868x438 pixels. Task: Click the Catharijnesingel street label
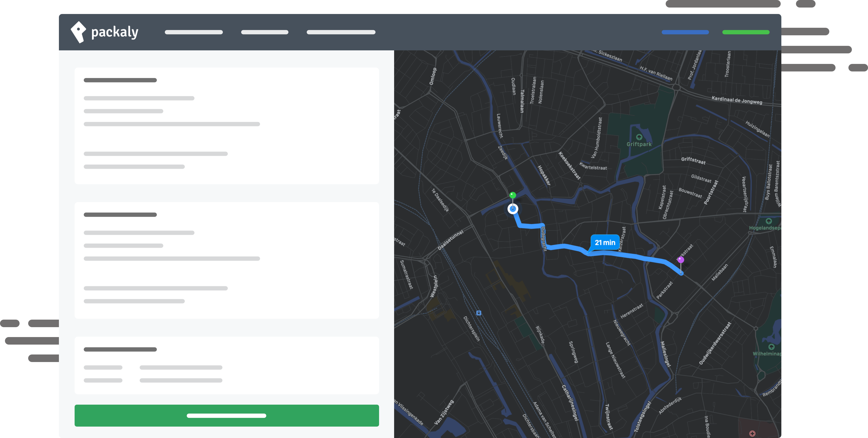[x=570, y=403]
